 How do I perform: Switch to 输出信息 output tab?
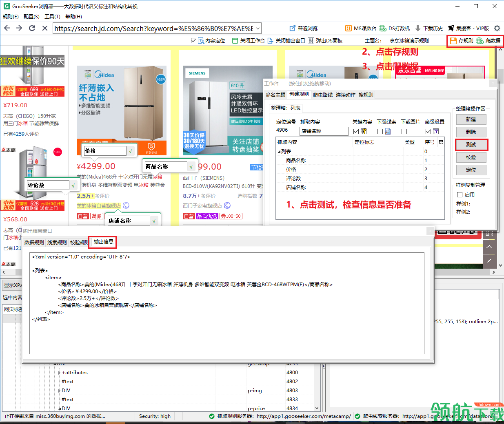click(x=103, y=242)
